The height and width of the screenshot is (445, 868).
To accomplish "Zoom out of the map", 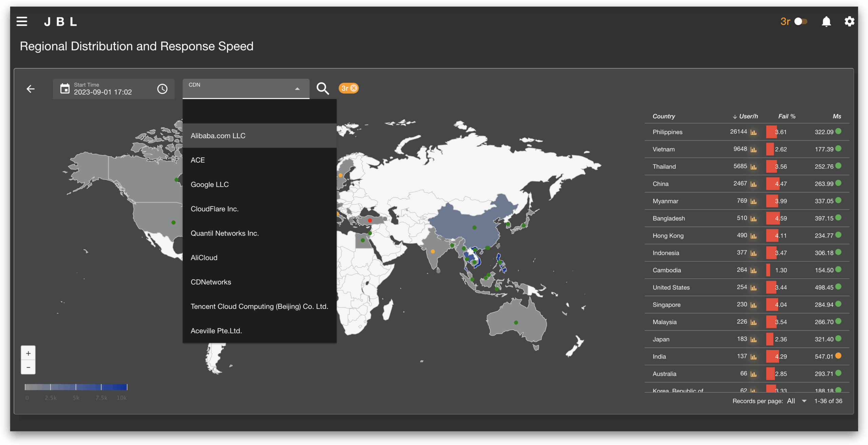I will (28, 367).
